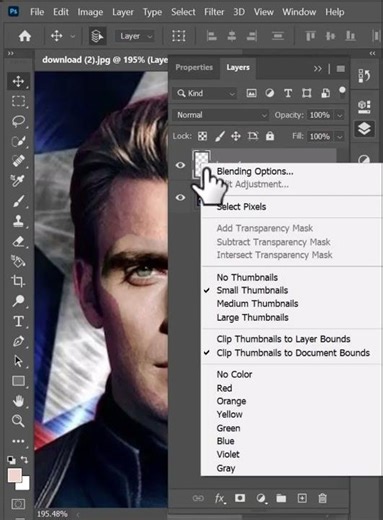Select the Eraser tool

click(18, 241)
